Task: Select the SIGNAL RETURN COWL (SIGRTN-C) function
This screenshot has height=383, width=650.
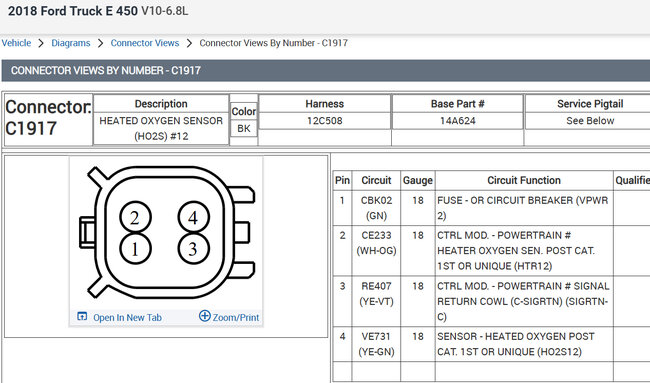Action: tap(524, 301)
